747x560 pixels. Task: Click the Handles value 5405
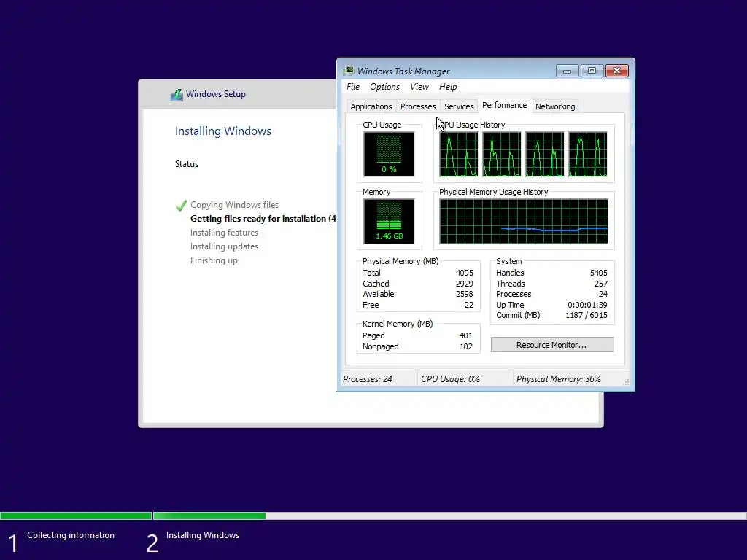598,273
